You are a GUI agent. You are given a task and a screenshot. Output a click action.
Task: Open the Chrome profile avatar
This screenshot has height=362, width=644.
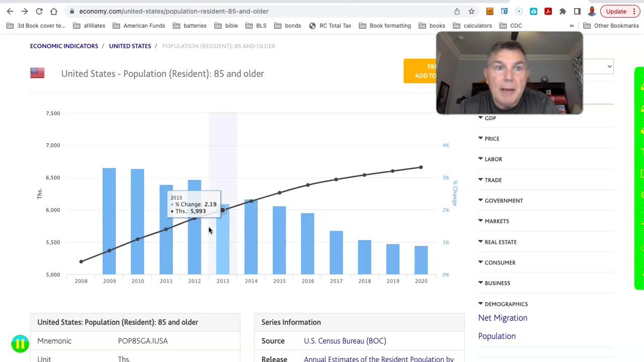592,11
